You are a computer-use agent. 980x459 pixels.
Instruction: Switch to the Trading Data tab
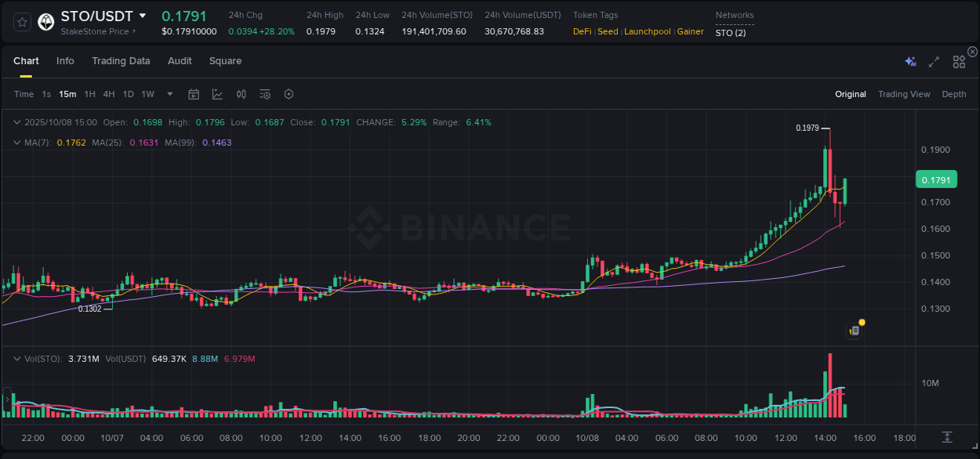click(121, 61)
